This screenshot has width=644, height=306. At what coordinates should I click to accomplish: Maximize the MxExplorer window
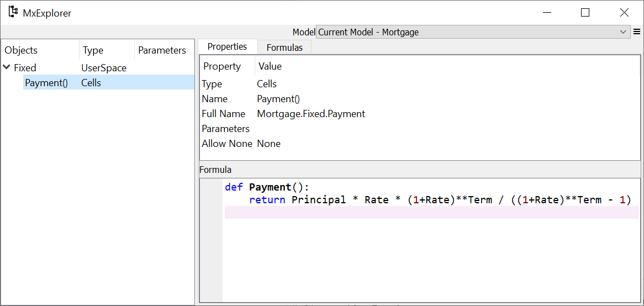585,13
